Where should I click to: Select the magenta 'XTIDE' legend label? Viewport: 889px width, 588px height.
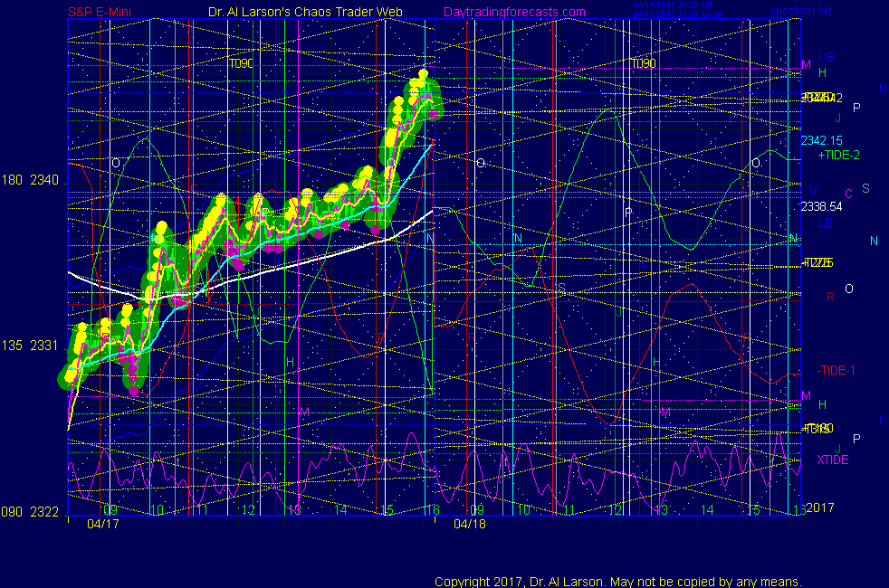pyautogui.click(x=832, y=460)
